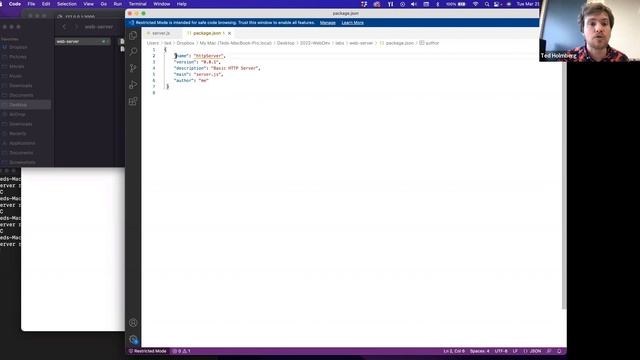Select Dropbox in the Finder sidebar

coord(18,47)
